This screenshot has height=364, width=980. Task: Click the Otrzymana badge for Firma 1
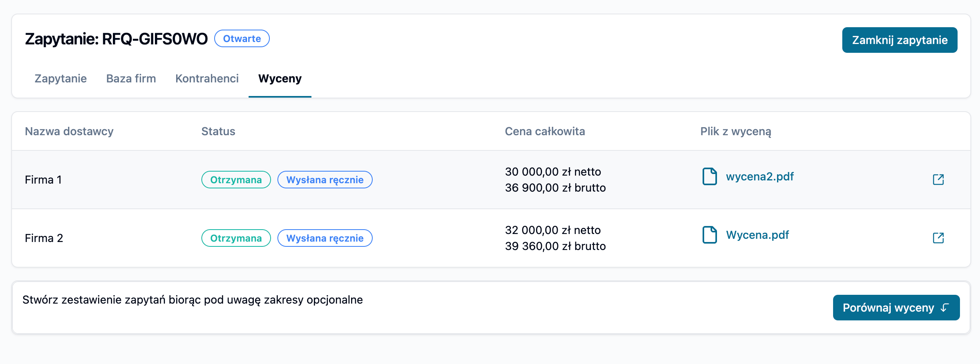(236, 180)
